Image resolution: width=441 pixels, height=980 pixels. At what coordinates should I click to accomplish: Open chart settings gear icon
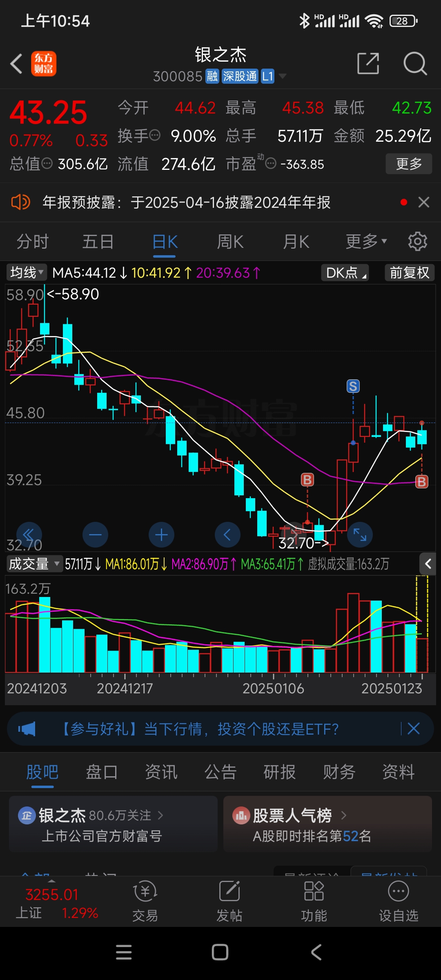pos(418,242)
